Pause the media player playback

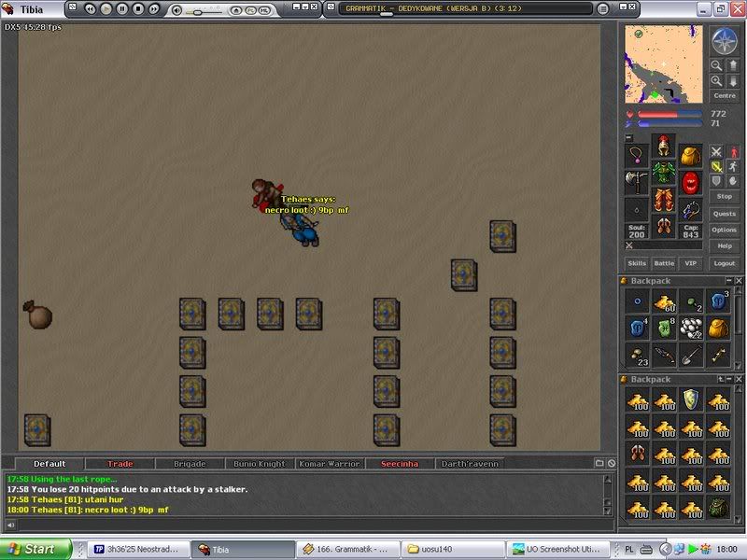(x=122, y=8)
